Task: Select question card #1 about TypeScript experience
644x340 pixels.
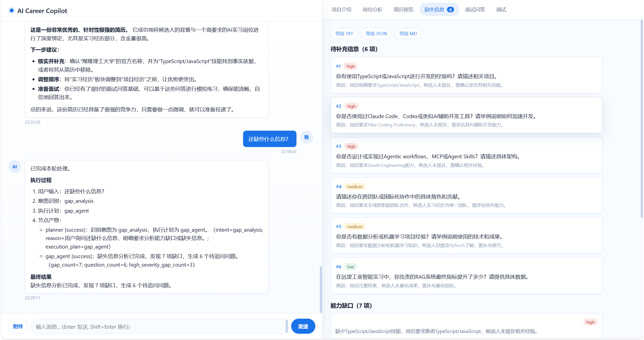Action: click(466, 75)
